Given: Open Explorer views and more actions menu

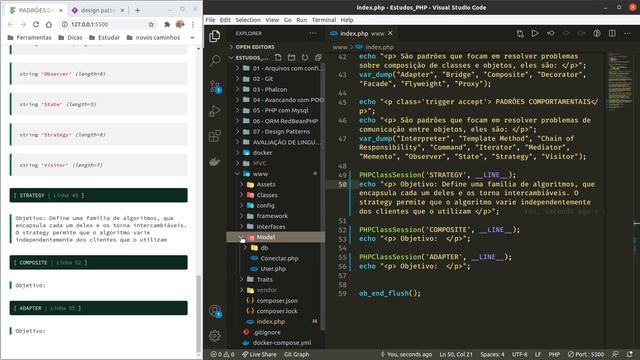Looking at the screenshot, I should pyautogui.click(x=313, y=33).
